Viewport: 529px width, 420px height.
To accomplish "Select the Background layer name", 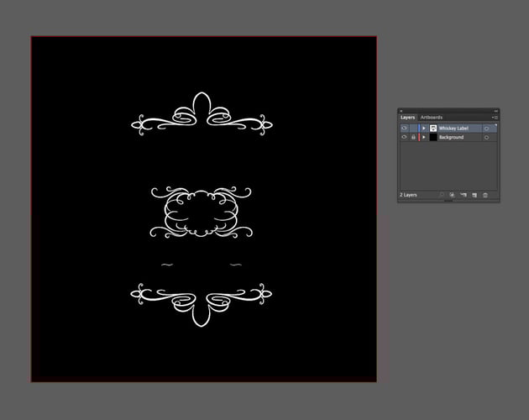I will click(x=452, y=137).
